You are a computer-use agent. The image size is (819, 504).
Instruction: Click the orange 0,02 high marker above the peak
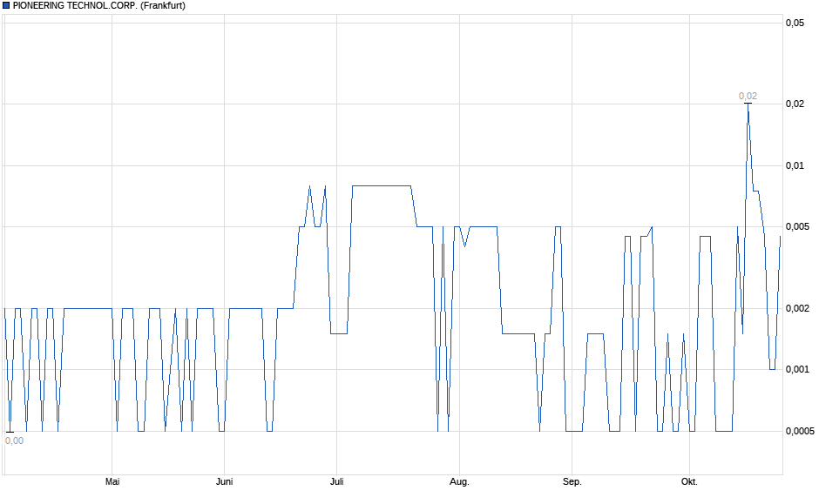point(748,96)
